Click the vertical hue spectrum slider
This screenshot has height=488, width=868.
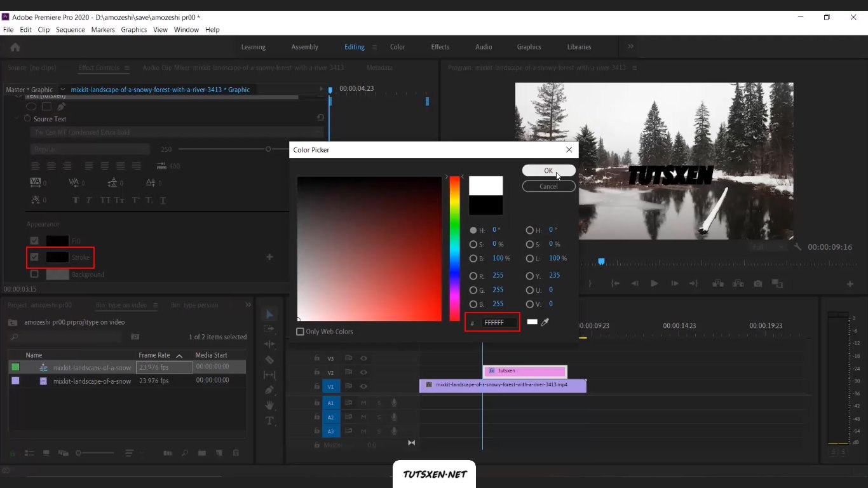tap(454, 248)
